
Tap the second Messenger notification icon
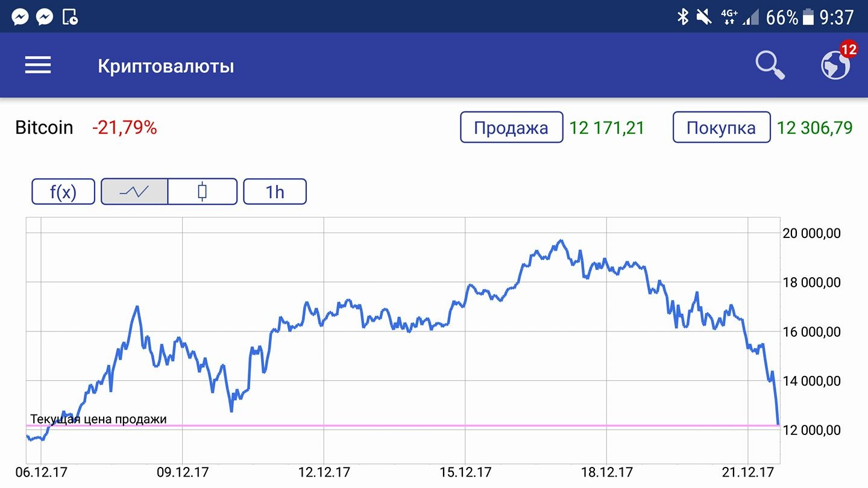pos(45,17)
